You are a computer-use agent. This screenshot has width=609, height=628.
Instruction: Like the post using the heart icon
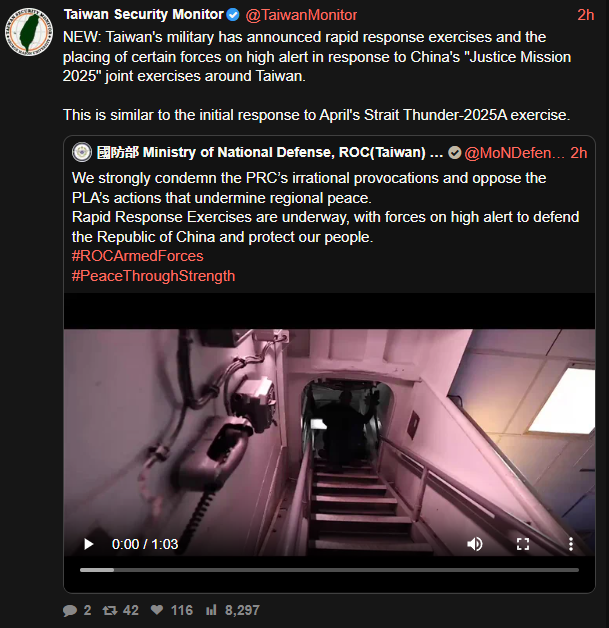pos(157,610)
